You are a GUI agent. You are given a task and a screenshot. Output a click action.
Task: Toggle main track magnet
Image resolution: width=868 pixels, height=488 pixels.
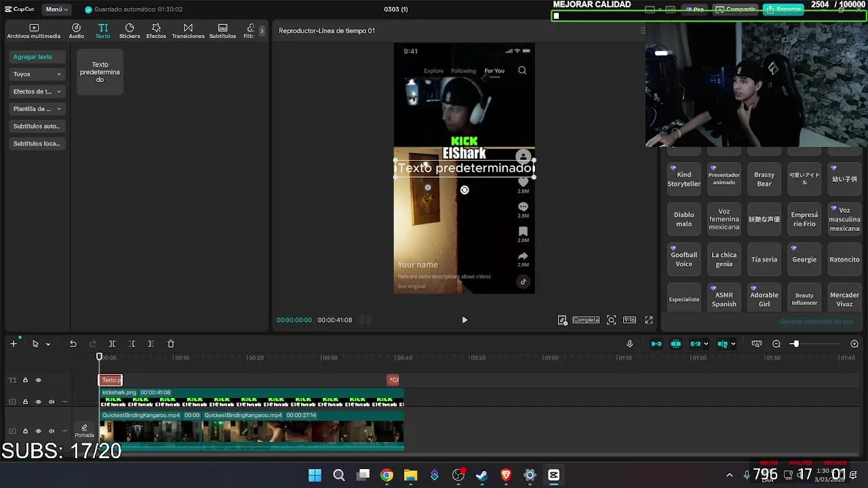pyautogui.click(x=656, y=344)
